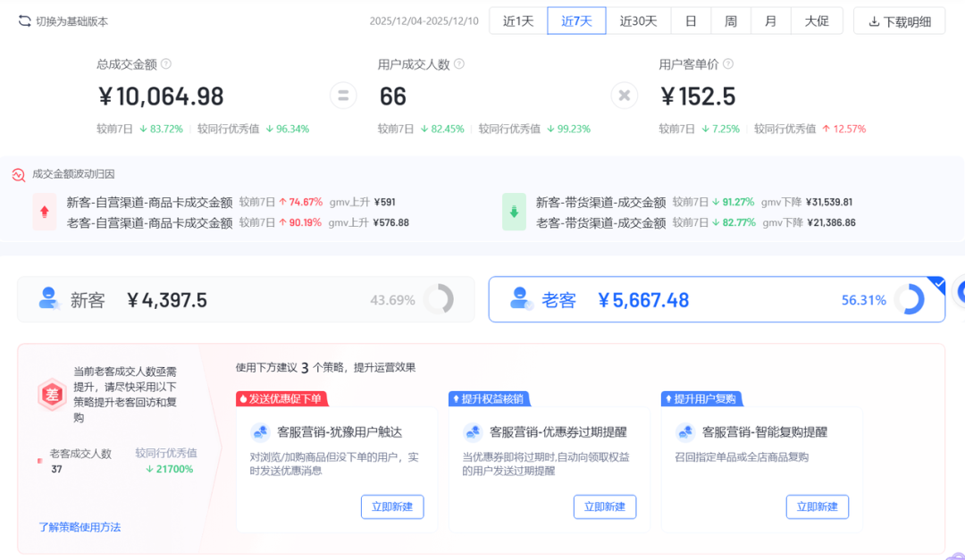Create 犹豫用户触达 strategy via 立即新建
965x560 pixels.
click(x=392, y=506)
